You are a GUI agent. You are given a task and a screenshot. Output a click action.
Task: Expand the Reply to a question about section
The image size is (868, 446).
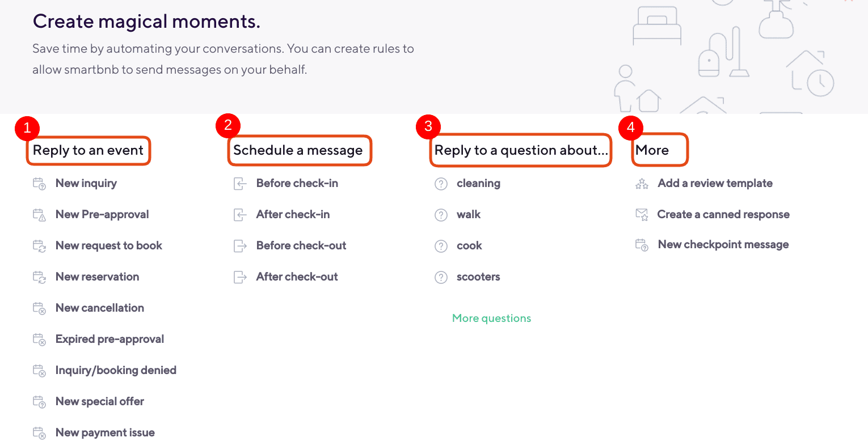pos(520,150)
